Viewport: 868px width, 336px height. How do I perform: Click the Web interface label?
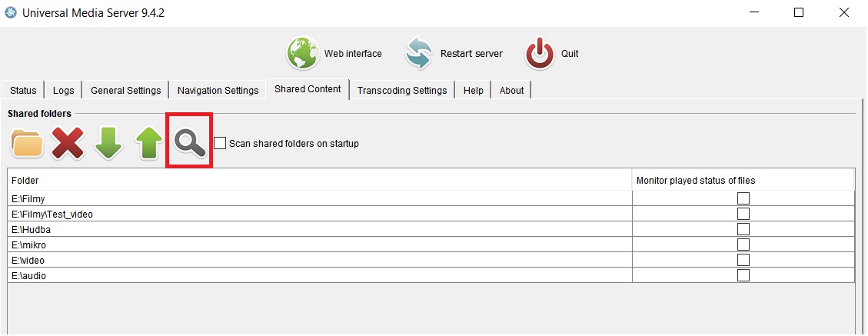[353, 54]
